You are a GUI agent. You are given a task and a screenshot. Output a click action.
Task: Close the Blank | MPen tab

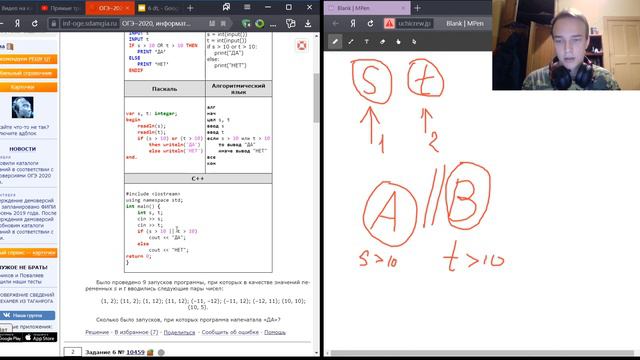(x=403, y=8)
